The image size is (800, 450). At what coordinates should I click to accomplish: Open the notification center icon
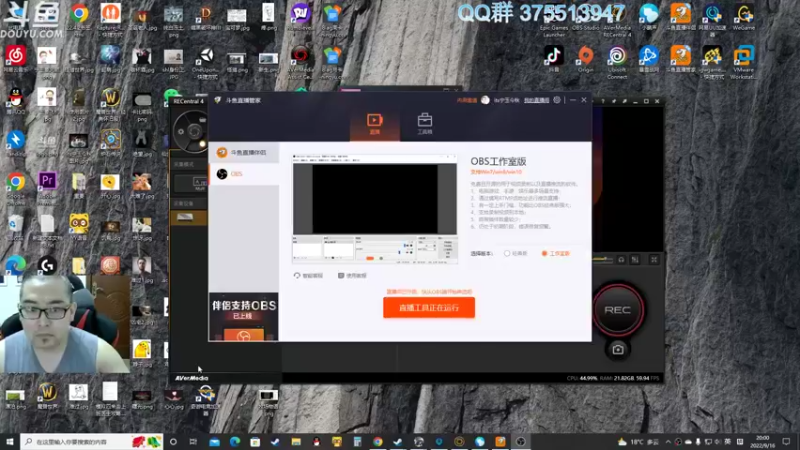pyautogui.click(x=786, y=441)
